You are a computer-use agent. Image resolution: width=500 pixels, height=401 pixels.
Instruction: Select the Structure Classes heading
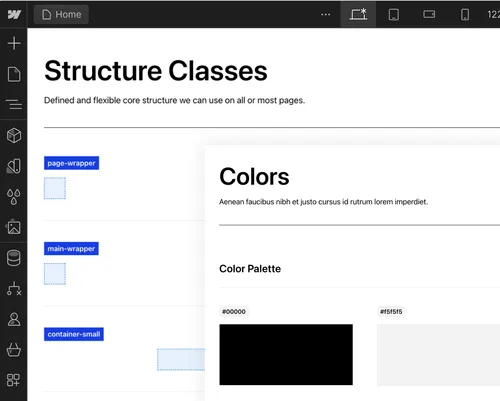point(156,71)
